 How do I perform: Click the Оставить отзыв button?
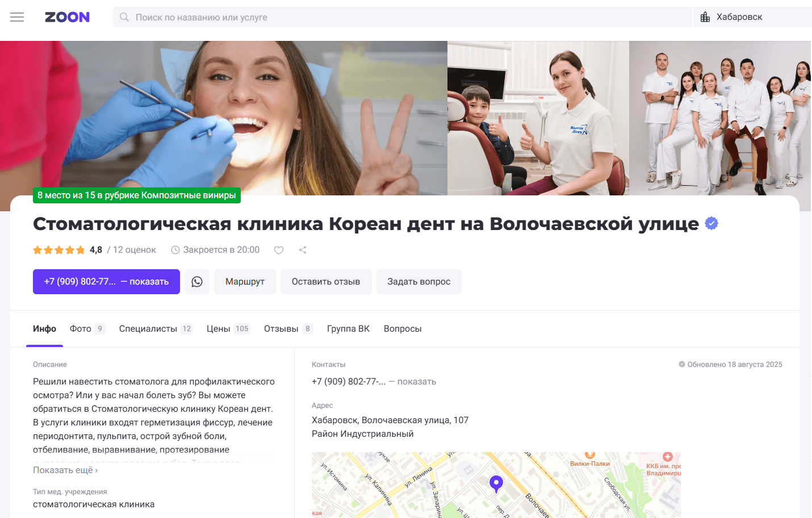[326, 282]
